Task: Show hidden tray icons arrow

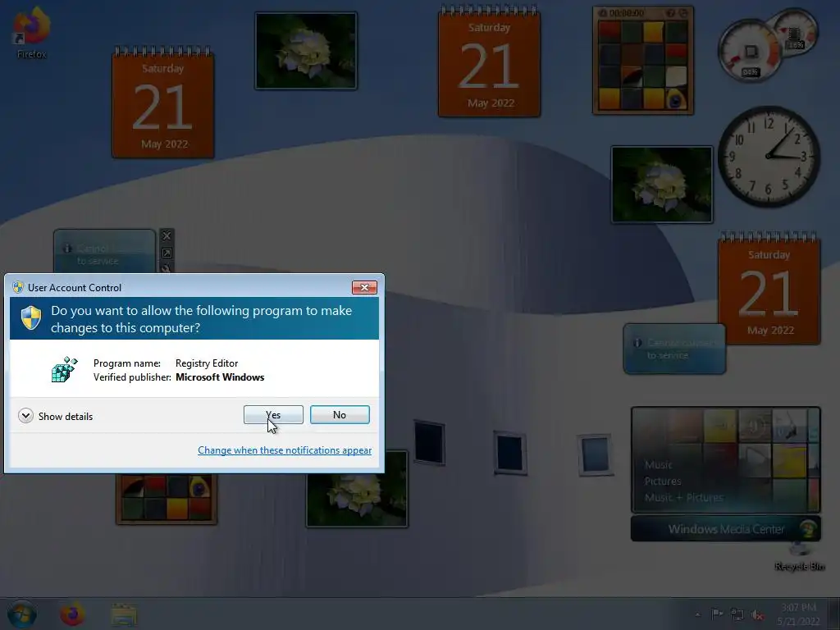Action: point(697,614)
